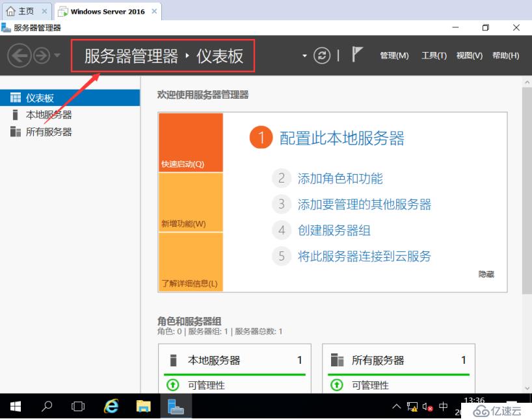This screenshot has height=419, width=532.
Task: Select 本地服务器 in the sidebar
Action: click(70, 114)
